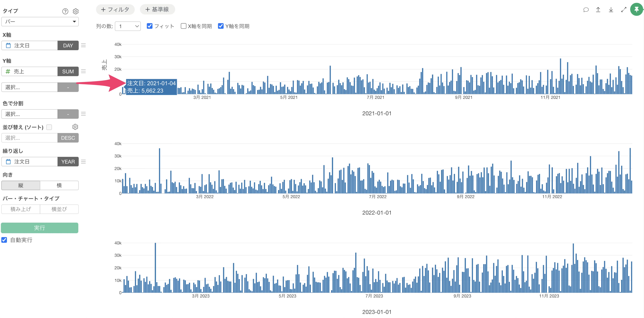This screenshot has height=318, width=644.
Task: Open chart type settings gear icon
Action: [x=75, y=11]
